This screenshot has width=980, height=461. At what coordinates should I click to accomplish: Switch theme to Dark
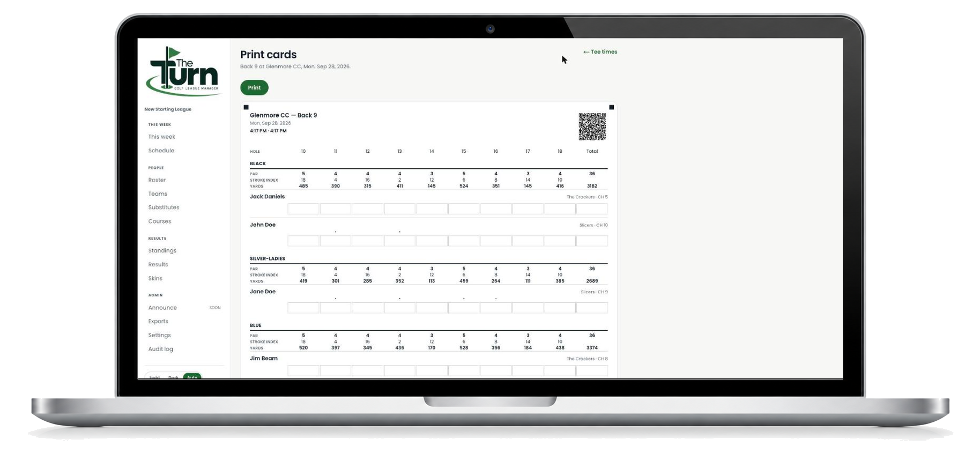(173, 377)
